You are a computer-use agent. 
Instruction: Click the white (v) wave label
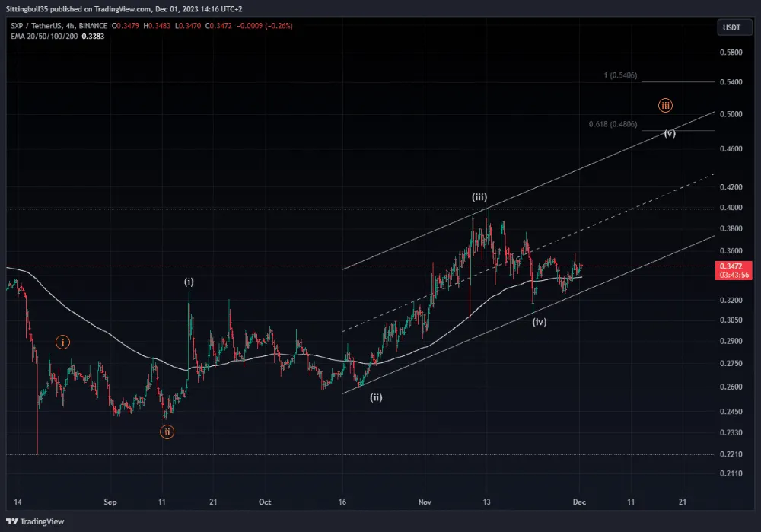670,133
